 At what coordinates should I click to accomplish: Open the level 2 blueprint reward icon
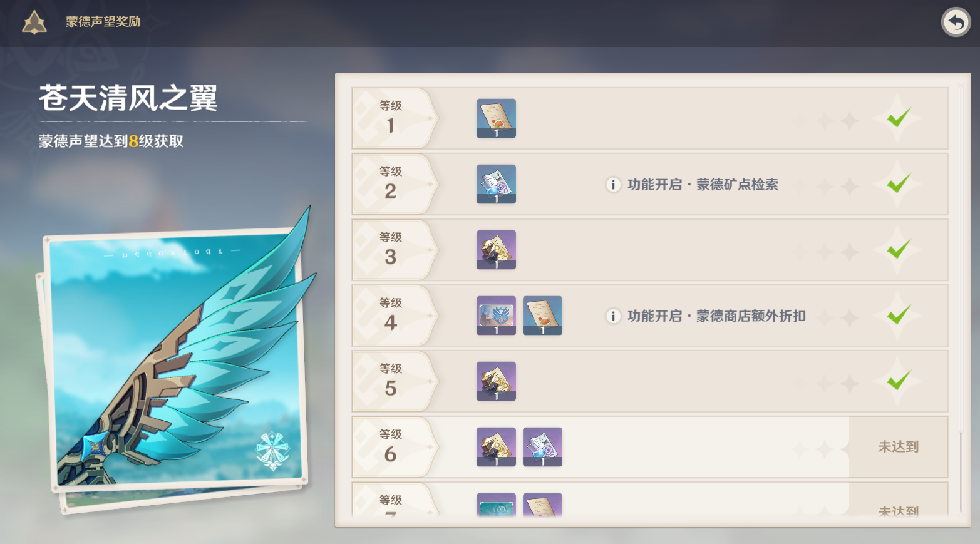pos(496,184)
